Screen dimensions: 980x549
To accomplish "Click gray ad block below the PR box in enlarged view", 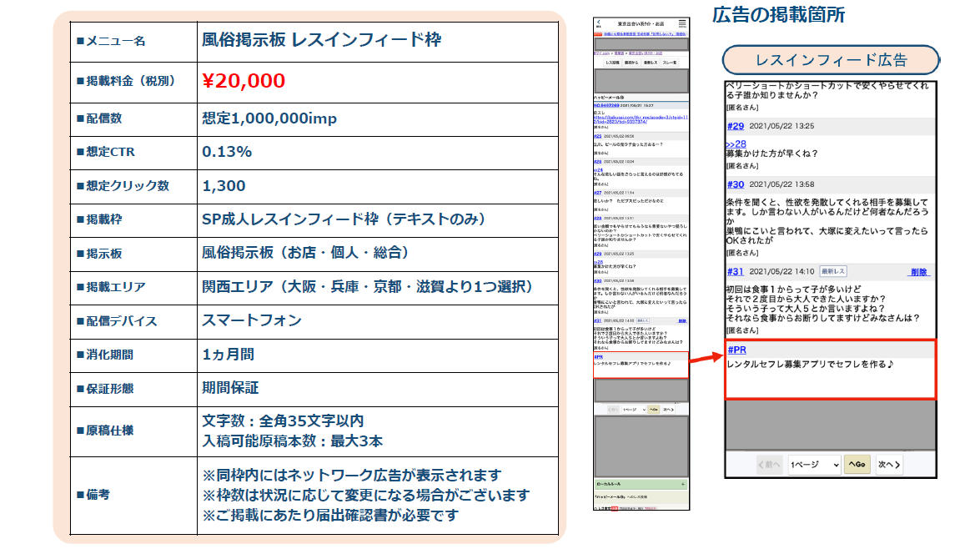I will tap(830, 425).
